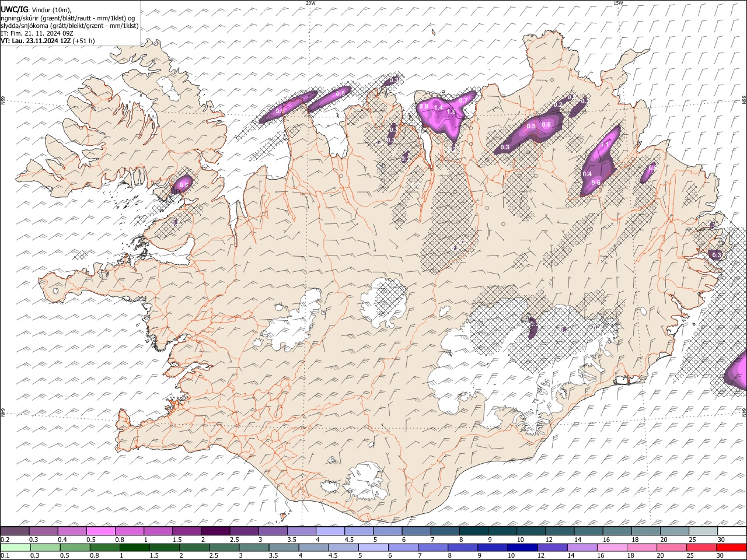Click the 0.9 precipitation value on map
Image resolution: width=747 pixels, height=560 pixels.
click(424, 106)
